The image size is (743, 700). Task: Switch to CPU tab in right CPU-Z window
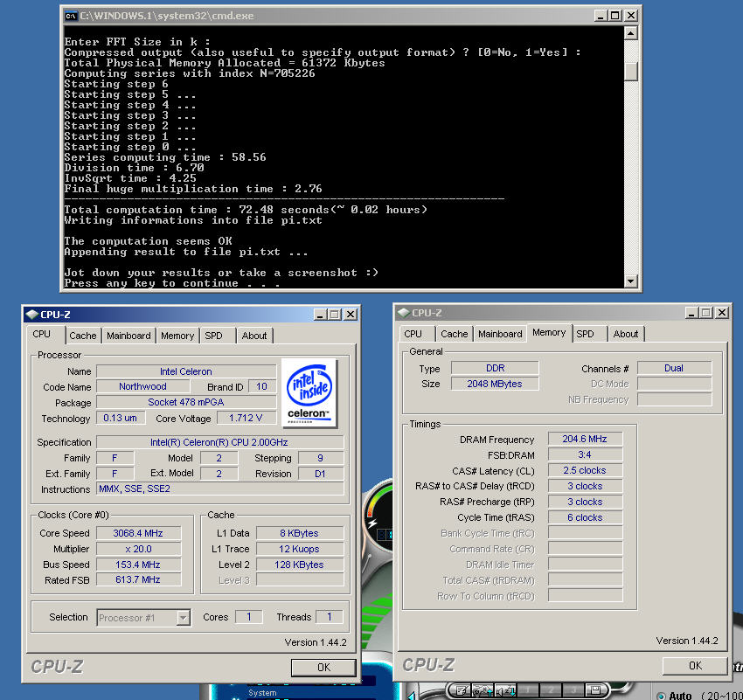(413, 334)
